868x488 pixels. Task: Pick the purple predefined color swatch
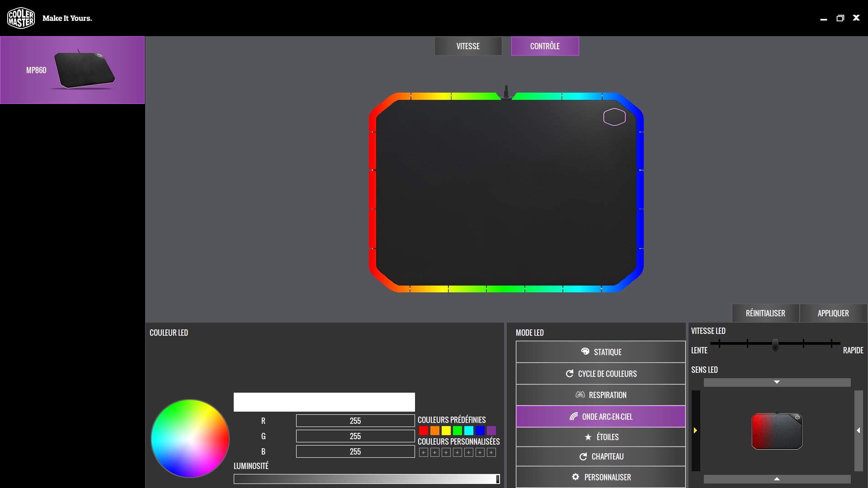pyautogui.click(x=491, y=431)
